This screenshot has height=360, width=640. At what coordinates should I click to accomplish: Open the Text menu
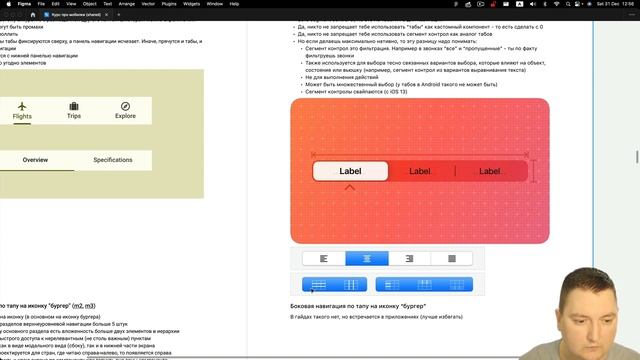pos(108,4)
